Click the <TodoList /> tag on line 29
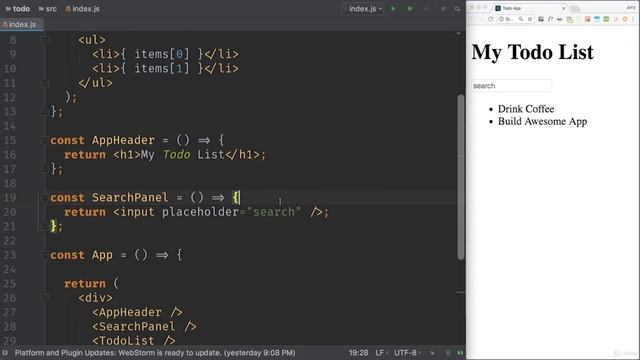This screenshot has height=360, width=640. 134,340
